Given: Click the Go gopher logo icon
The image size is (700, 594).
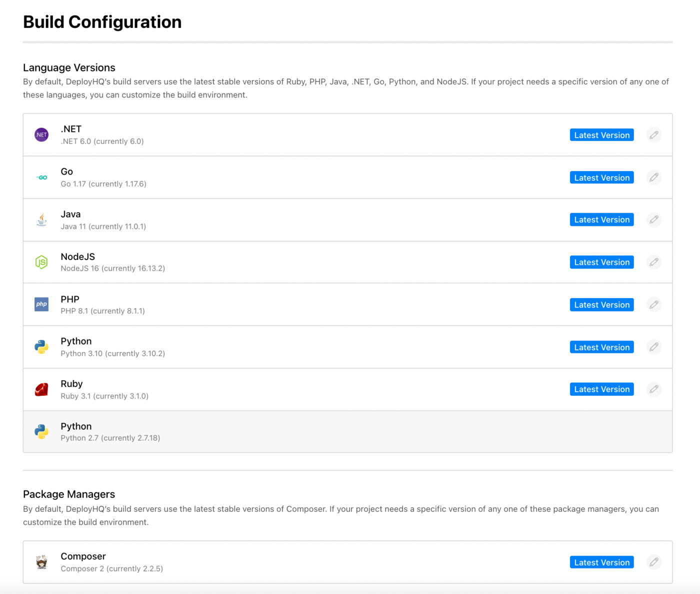Looking at the screenshot, I should click(41, 177).
